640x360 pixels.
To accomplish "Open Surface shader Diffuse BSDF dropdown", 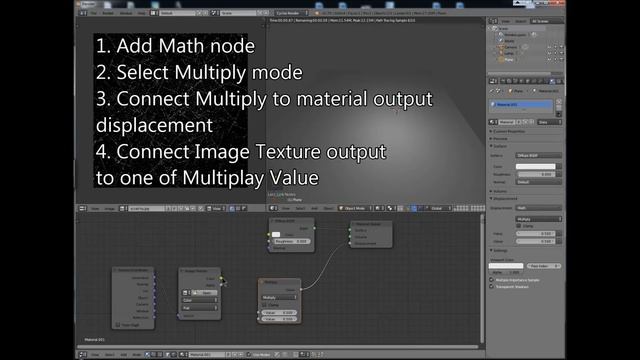I will pyautogui.click(x=539, y=156).
